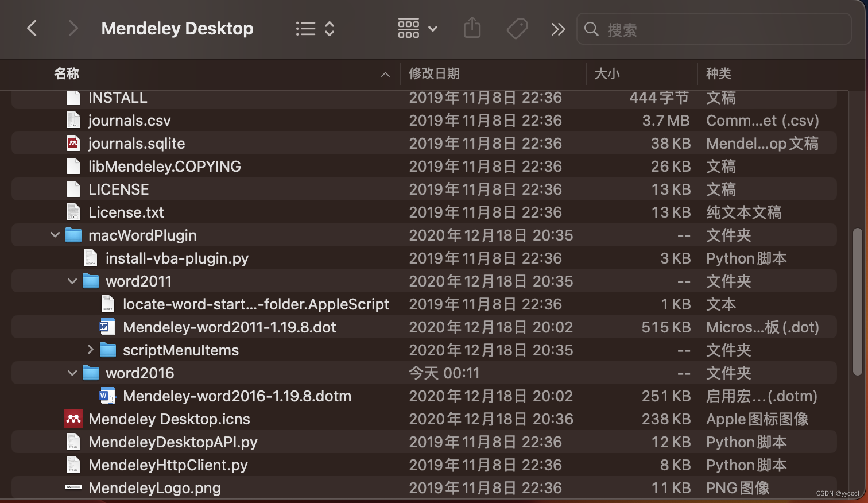Select the file name libMendeley.COPYING

point(165,167)
